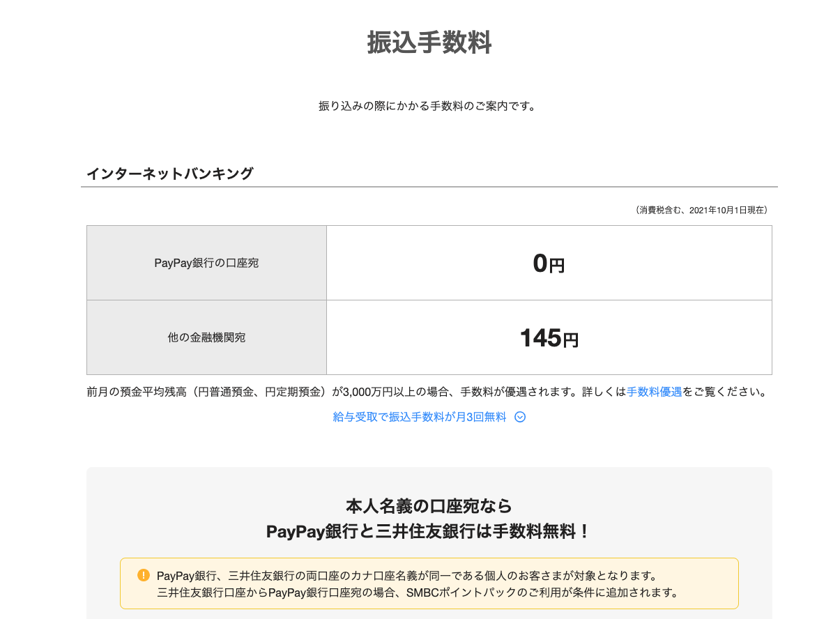Click the 振込手数料 page heading
Image resolution: width=840 pixels, height=619 pixels.
pos(429,43)
